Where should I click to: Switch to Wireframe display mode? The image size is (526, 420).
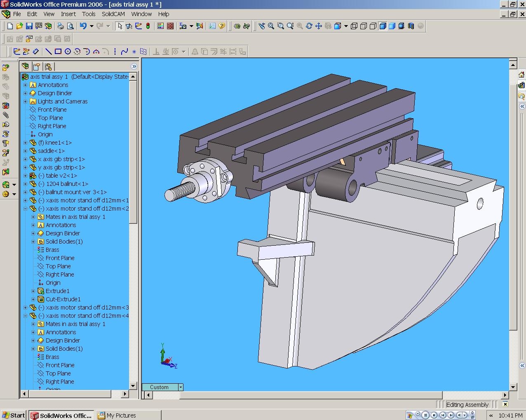coord(354,26)
